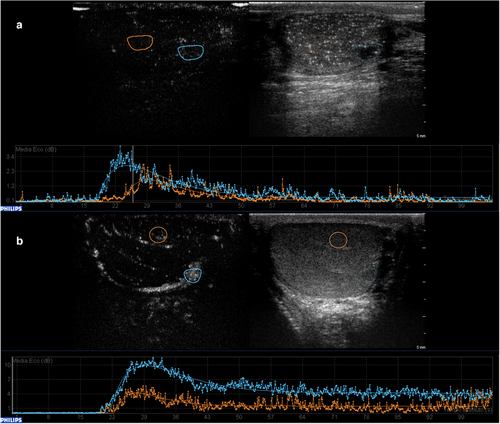Select the blue ROI in panel a contrast image
The width and height of the screenshot is (500, 424).
pos(191,53)
